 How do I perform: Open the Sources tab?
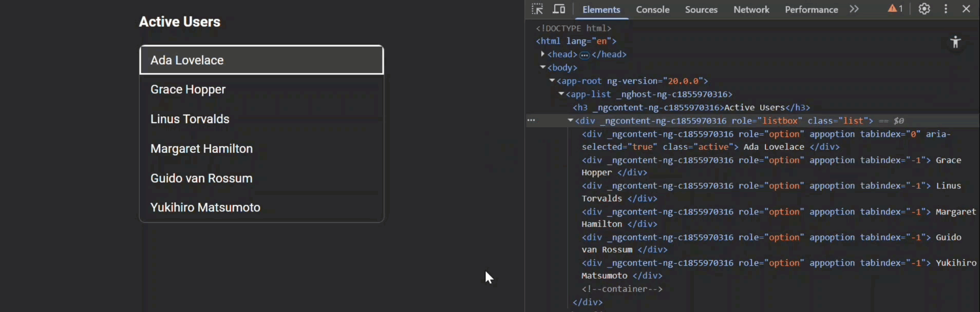click(701, 10)
